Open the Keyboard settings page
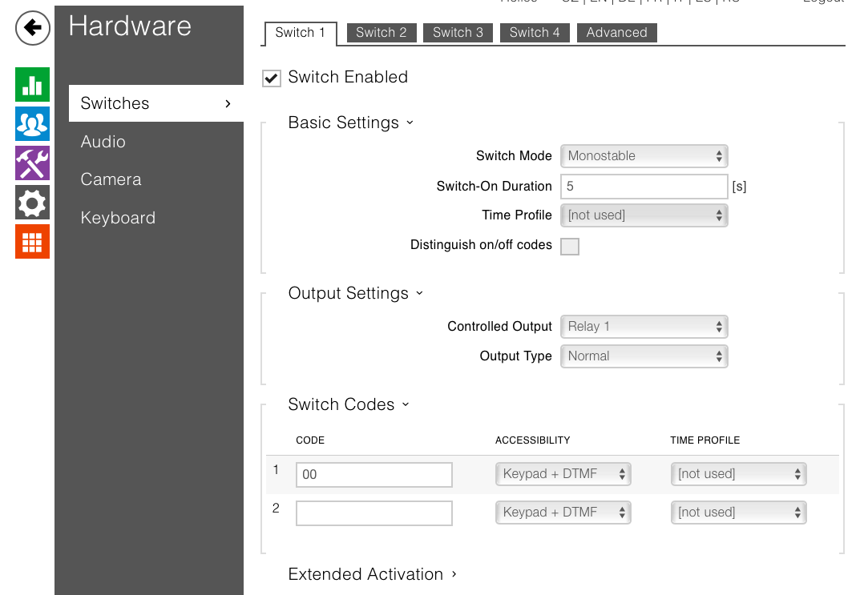 pos(118,218)
